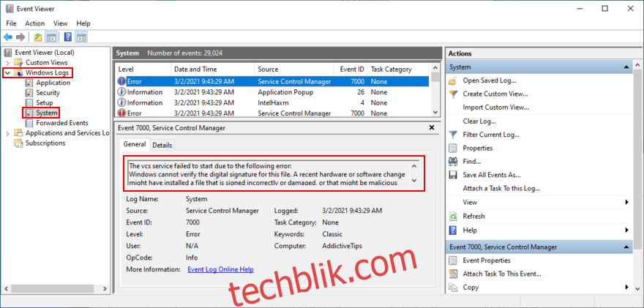Image resolution: width=644 pixels, height=308 pixels.
Task: Toggle the Show/Hide Action Pane toolbar icon
Action: tap(81, 37)
